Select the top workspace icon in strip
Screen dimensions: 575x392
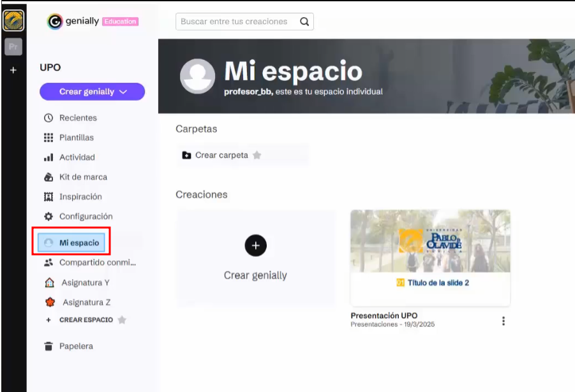pyautogui.click(x=13, y=21)
